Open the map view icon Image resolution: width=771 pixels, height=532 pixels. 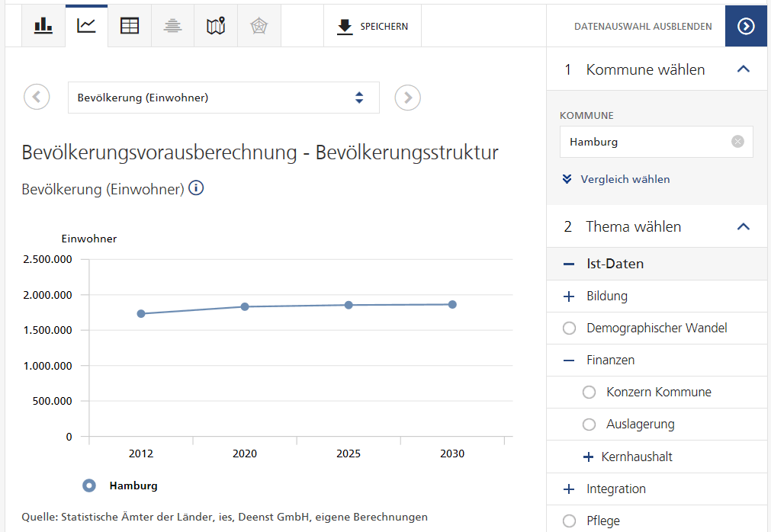[x=216, y=26]
